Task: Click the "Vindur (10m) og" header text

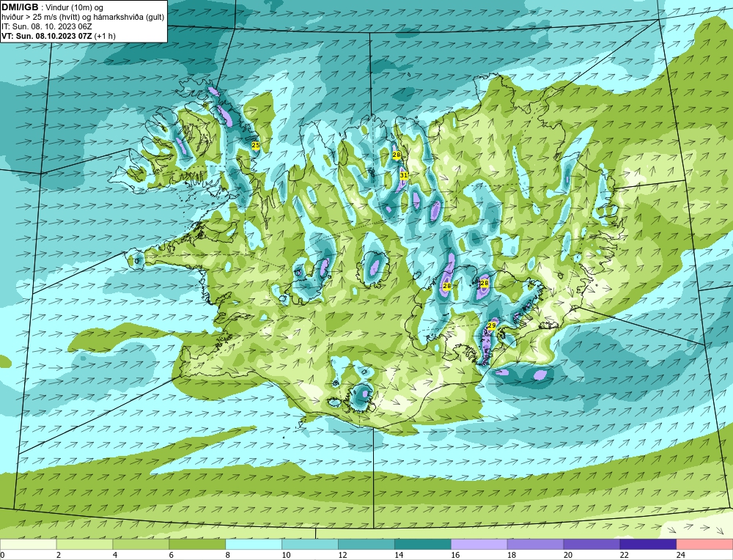Action: tap(75, 7)
